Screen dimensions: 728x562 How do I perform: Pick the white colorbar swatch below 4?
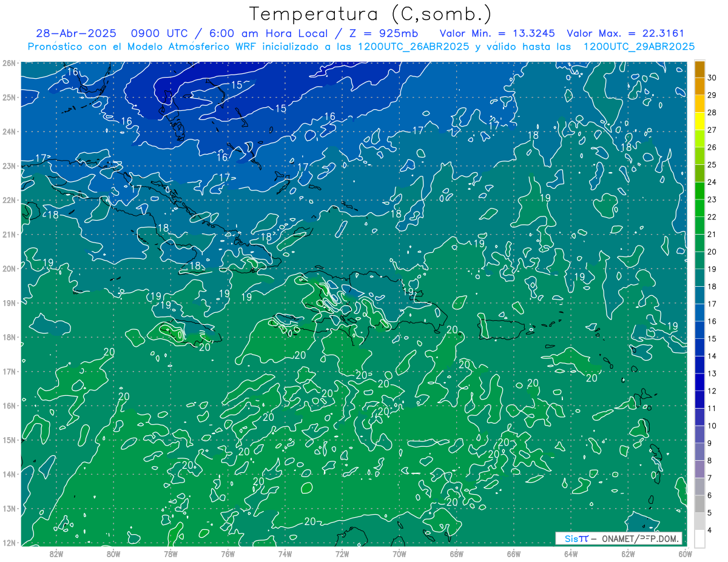[x=699, y=538]
